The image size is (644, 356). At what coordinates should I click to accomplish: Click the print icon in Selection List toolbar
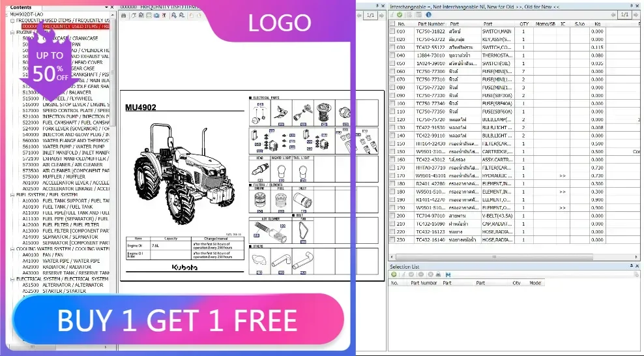[438, 274]
